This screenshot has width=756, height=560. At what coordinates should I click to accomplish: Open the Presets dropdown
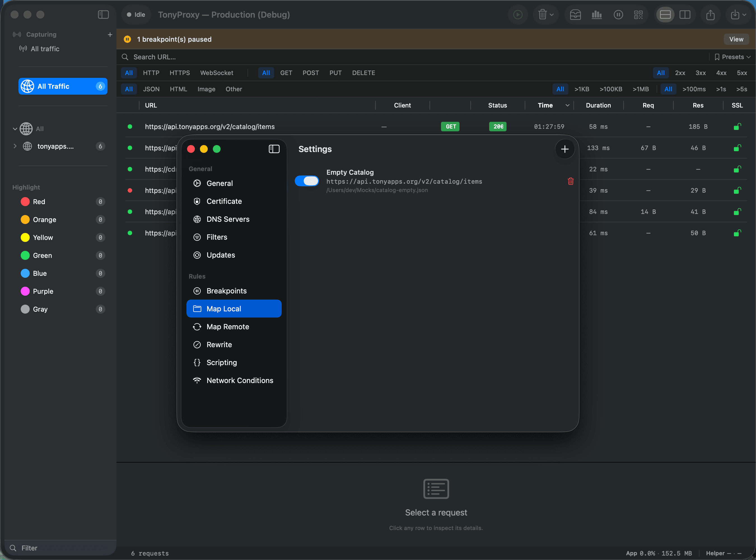(732, 57)
